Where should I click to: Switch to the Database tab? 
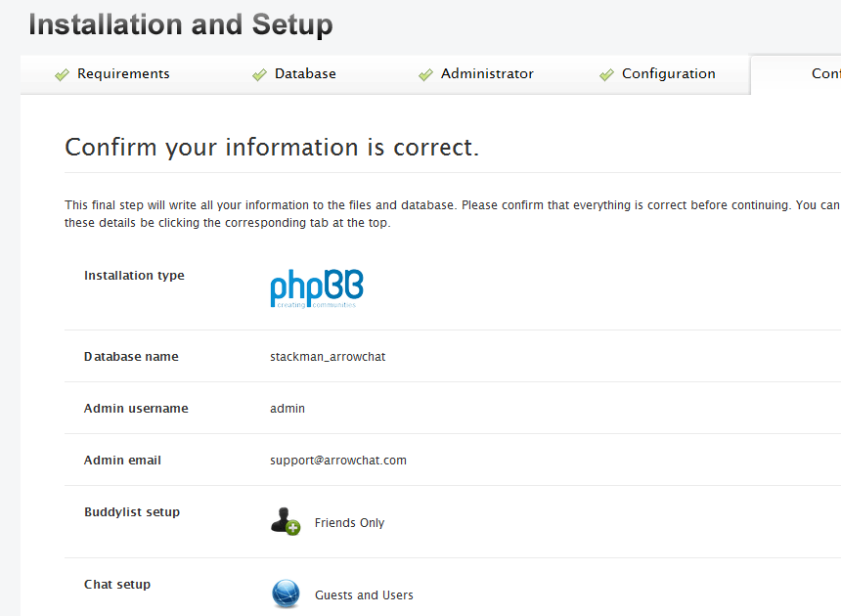[x=305, y=74]
